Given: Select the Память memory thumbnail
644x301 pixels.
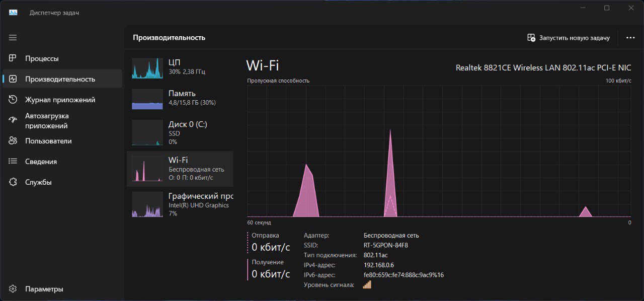Looking at the screenshot, I should 147,99.
